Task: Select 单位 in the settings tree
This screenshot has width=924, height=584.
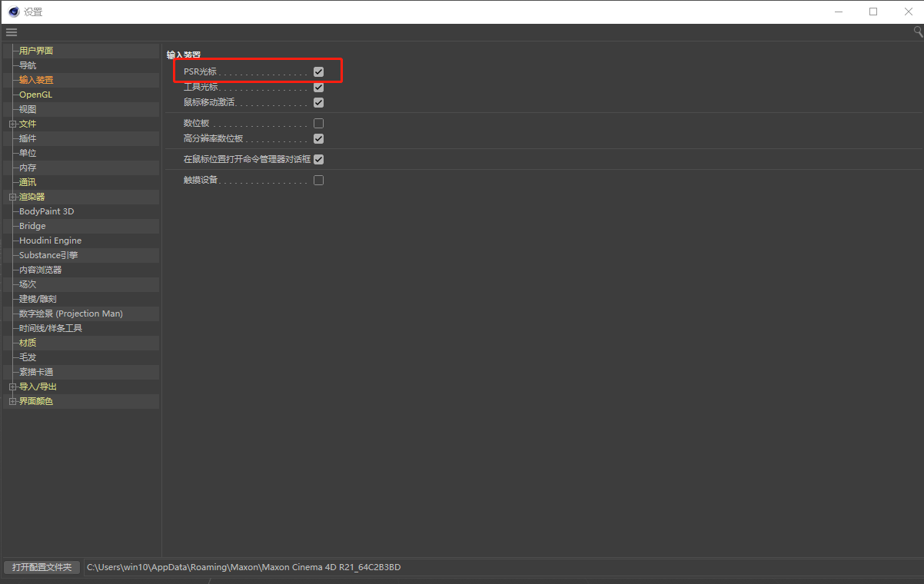Action: point(28,153)
